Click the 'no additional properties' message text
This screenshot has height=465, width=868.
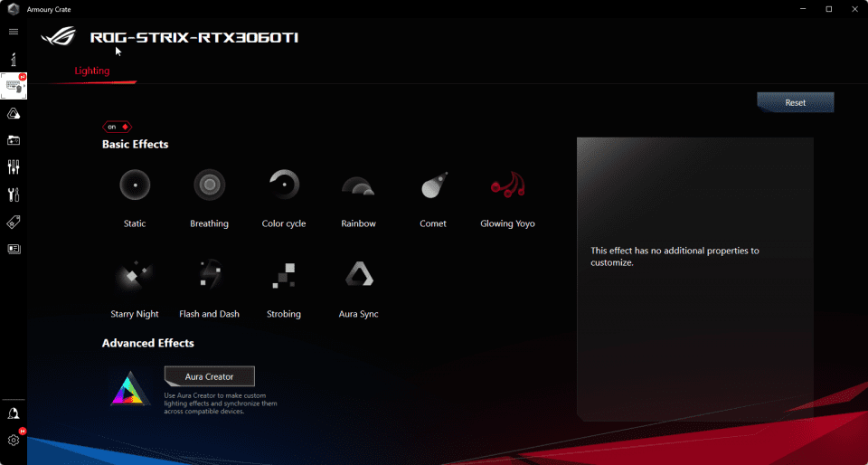(x=675, y=257)
